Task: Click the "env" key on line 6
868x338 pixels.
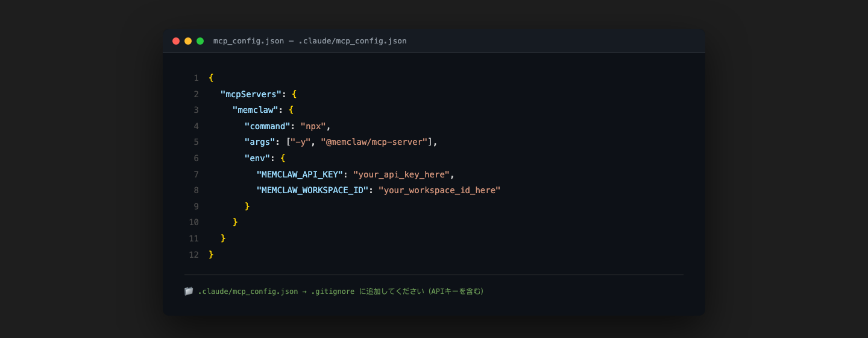Action: (257, 158)
